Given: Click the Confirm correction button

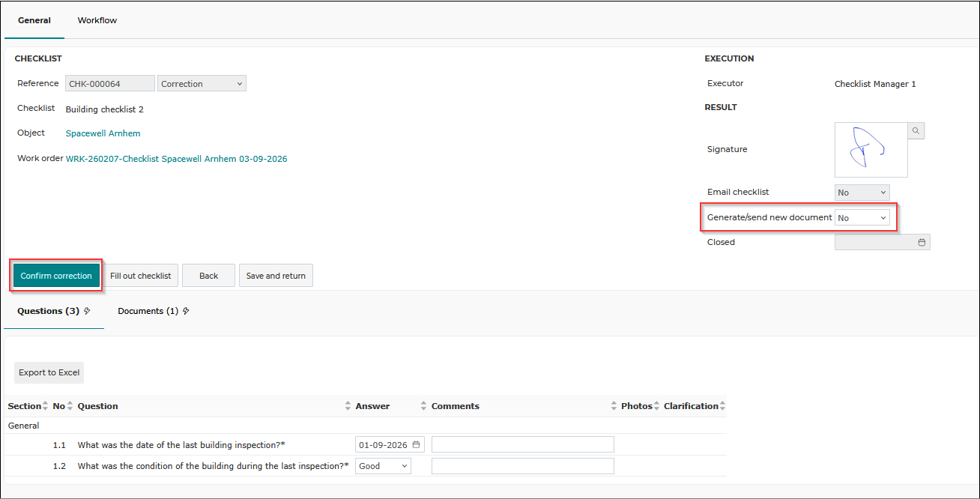Looking at the screenshot, I should (x=56, y=276).
